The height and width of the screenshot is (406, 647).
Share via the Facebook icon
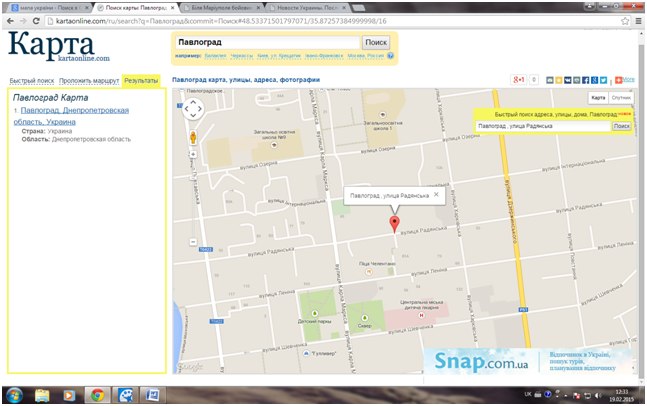point(586,80)
